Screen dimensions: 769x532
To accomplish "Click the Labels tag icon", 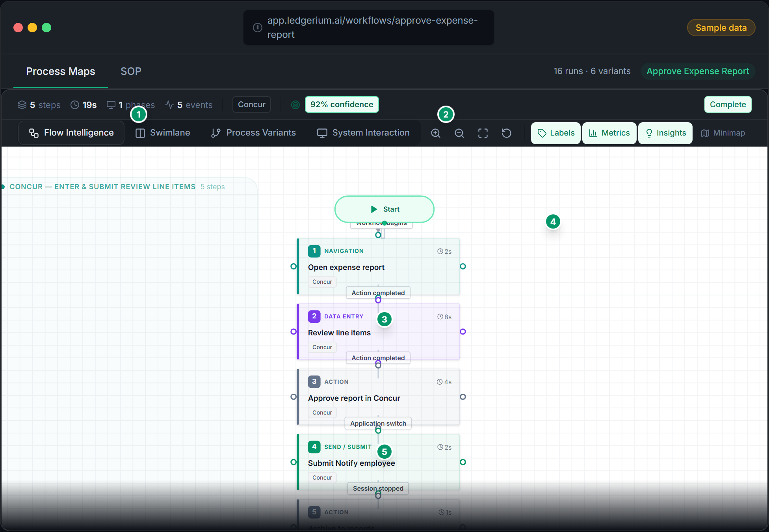I will point(542,133).
